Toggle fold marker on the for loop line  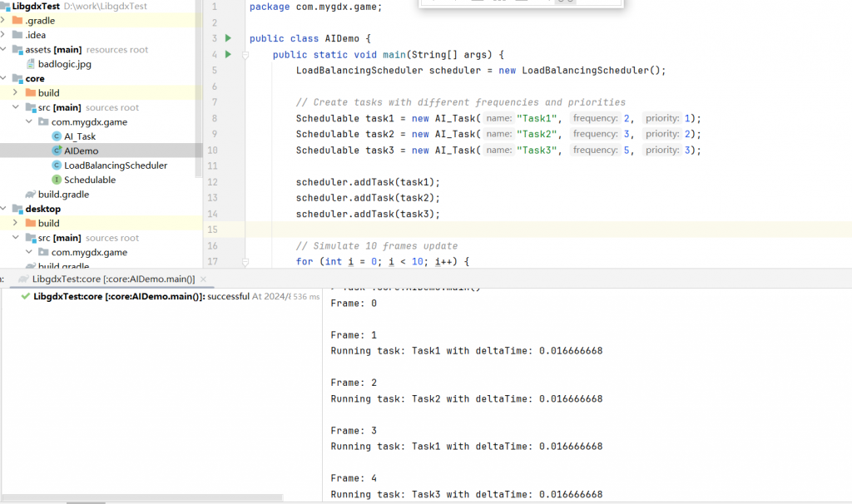pyautogui.click(x=245, y=262)
